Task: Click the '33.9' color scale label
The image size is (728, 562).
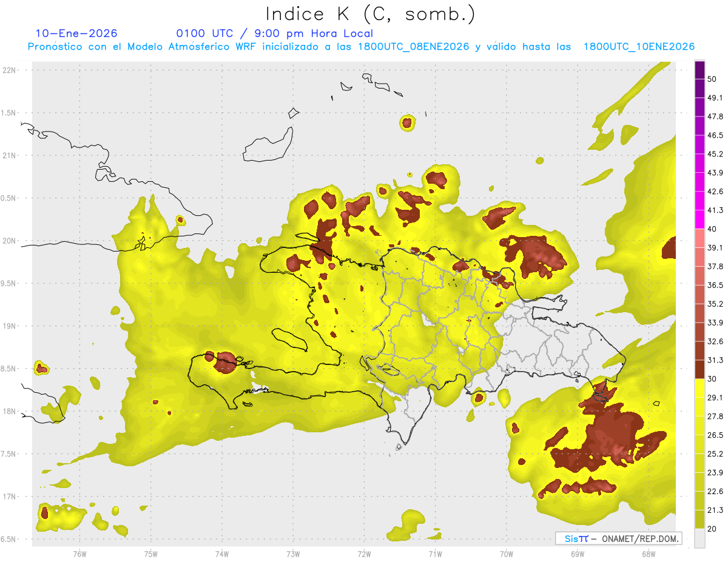Action: pos(715,323)
